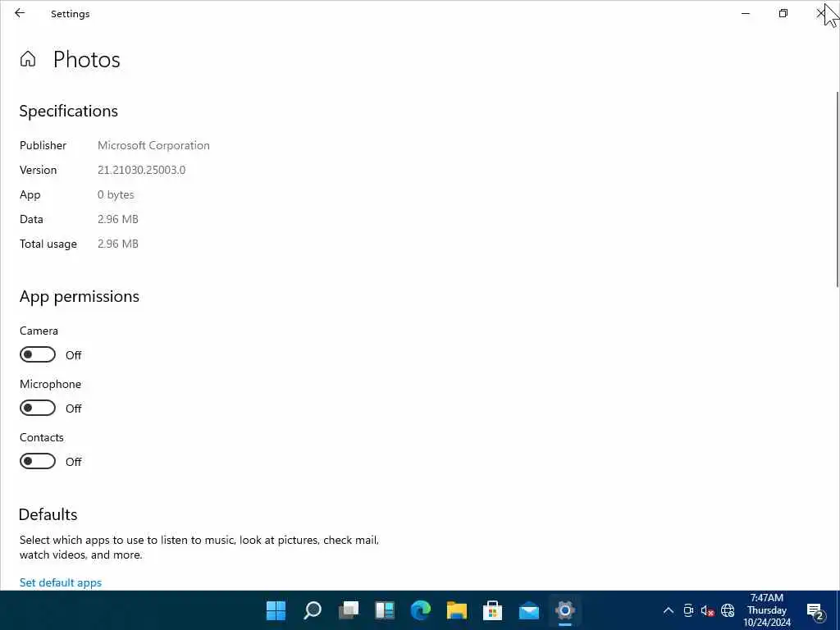Click the '0 bytes' App size value
The height and width of the screenshot is (630, 840).
[116, 194]
